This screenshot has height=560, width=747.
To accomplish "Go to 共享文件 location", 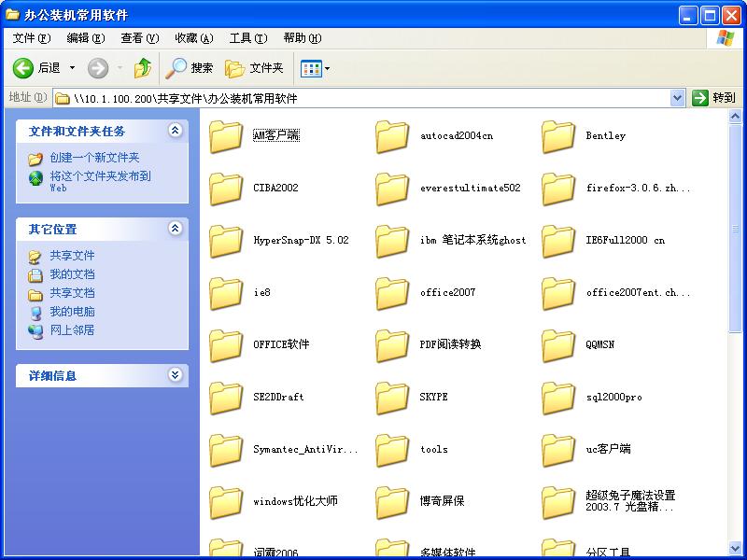I will pos(72,256).
